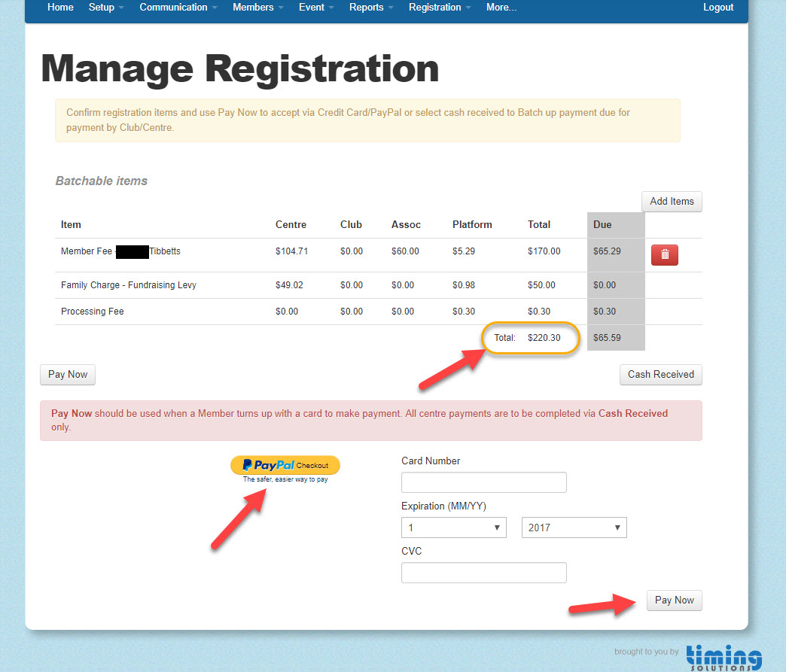Click the Add Items button
The image size is (786, 672).
(x=672, y=202)
